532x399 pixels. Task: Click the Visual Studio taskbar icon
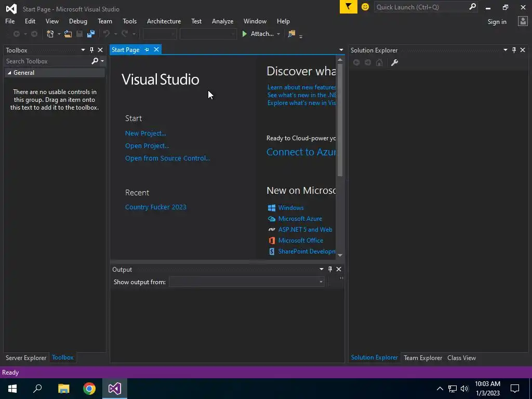[115, 389]
